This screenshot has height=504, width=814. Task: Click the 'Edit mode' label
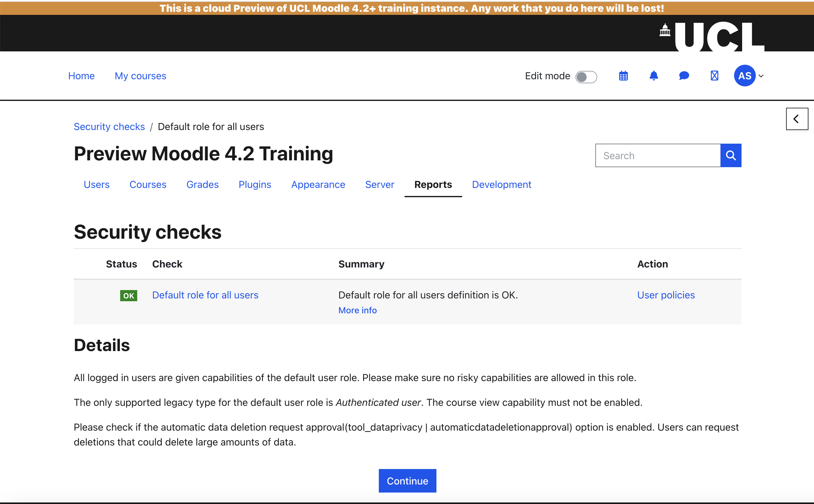548,76
